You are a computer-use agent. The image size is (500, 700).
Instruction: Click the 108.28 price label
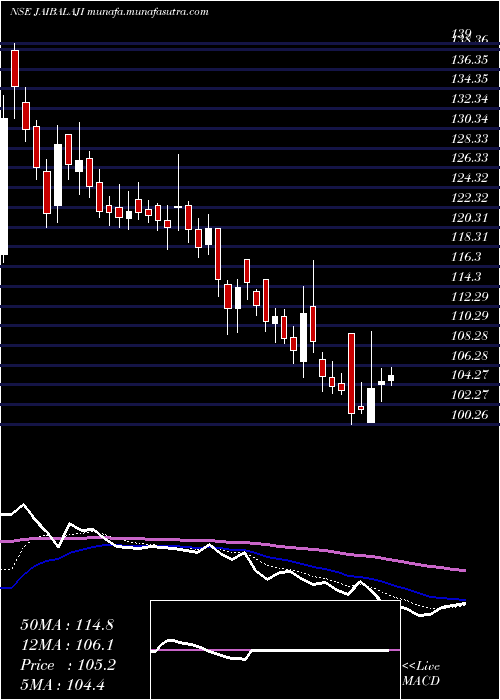pyautogui.click(x=469, y=336)
